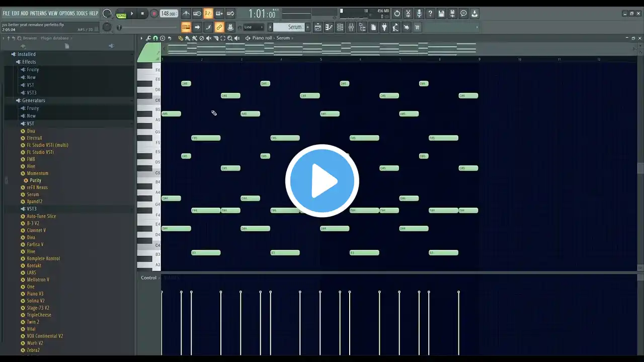Viewport: 644px width, 362px height.
Task: Click the piano roll stamp tool icon
Action: [163, 38]
